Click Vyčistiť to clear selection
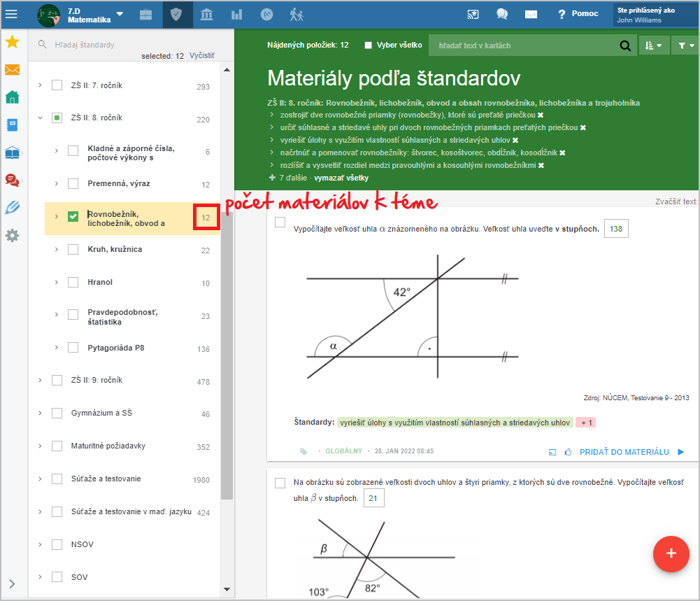 tap(202, 55)
